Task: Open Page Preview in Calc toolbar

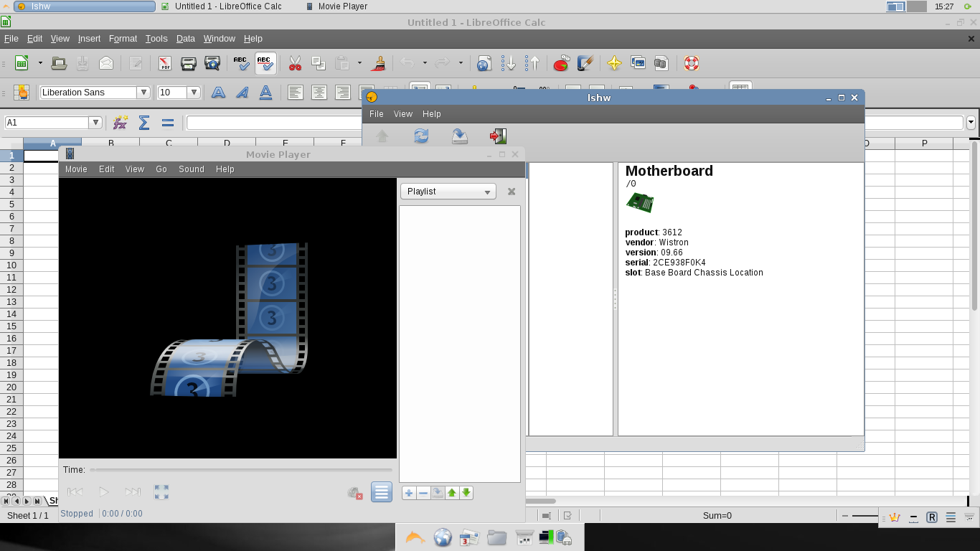Action: click(x=212, y=63)
